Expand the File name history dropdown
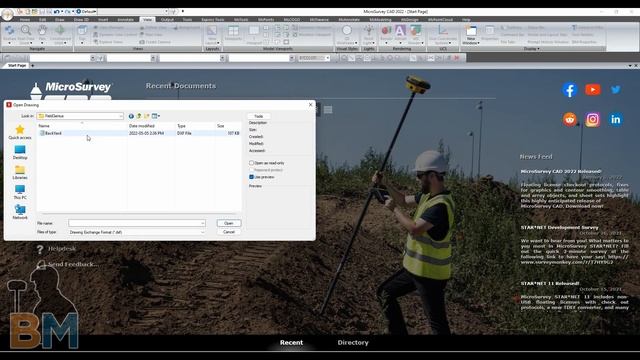 coord(202,223)
